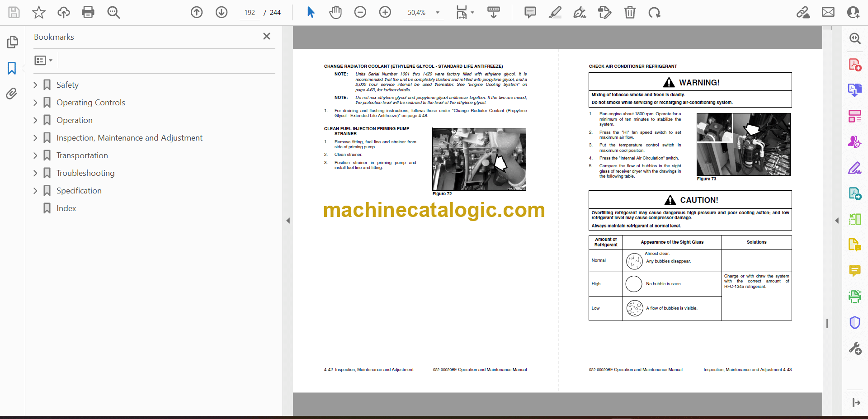Image resolution: width=868 pixels, height=419 pixels.
Task: Go to the Transportation bookmark
Action: 82,155
